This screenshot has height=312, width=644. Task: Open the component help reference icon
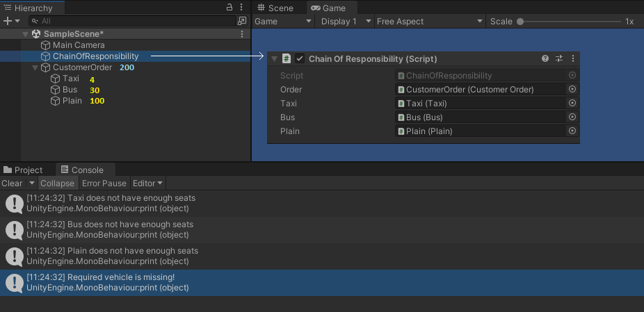[x=545, y=58]
